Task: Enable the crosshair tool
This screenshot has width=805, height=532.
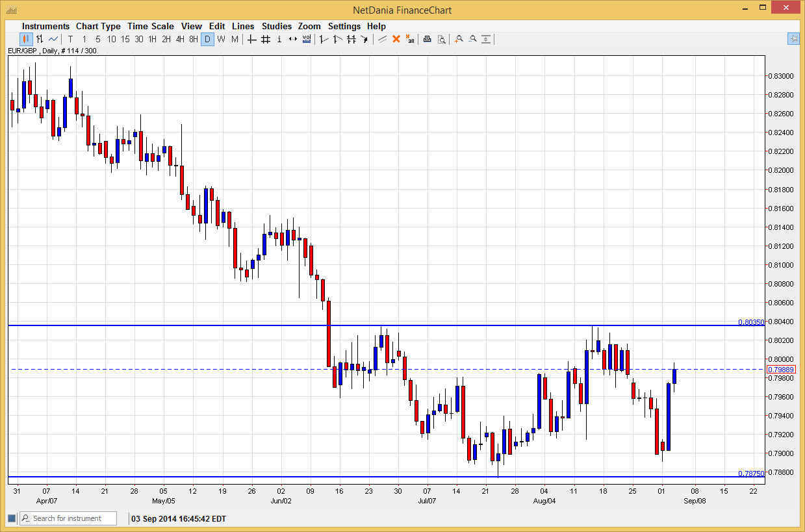Action: pos(251,39)
